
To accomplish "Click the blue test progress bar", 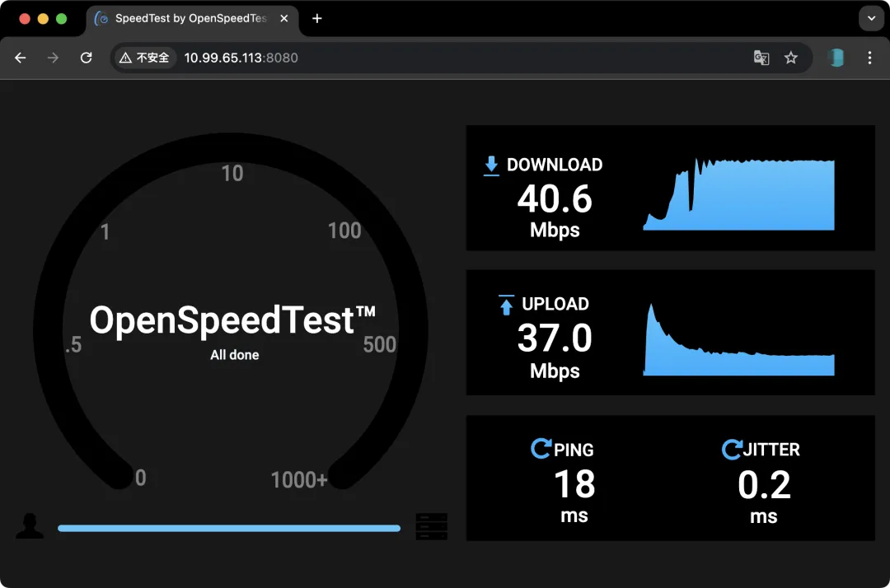I will pos(229,528).
